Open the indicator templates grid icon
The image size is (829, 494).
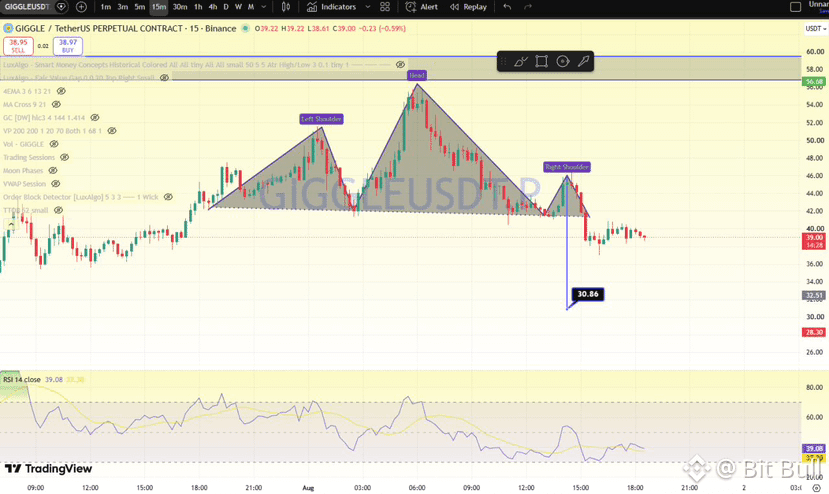coord(385,7)
